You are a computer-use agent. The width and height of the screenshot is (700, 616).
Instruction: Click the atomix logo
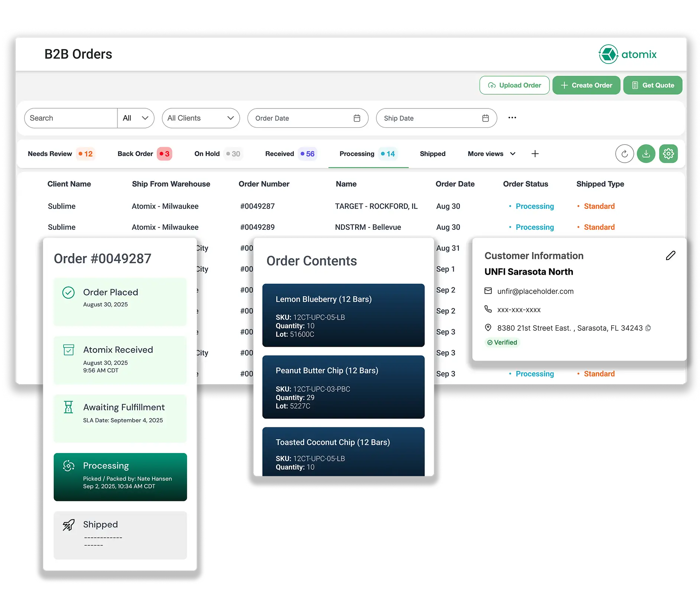[627, 54]
